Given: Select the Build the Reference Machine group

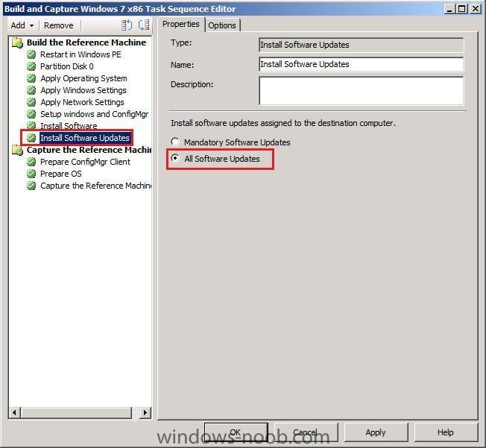Looking at the screenshot, I should 86,42.
